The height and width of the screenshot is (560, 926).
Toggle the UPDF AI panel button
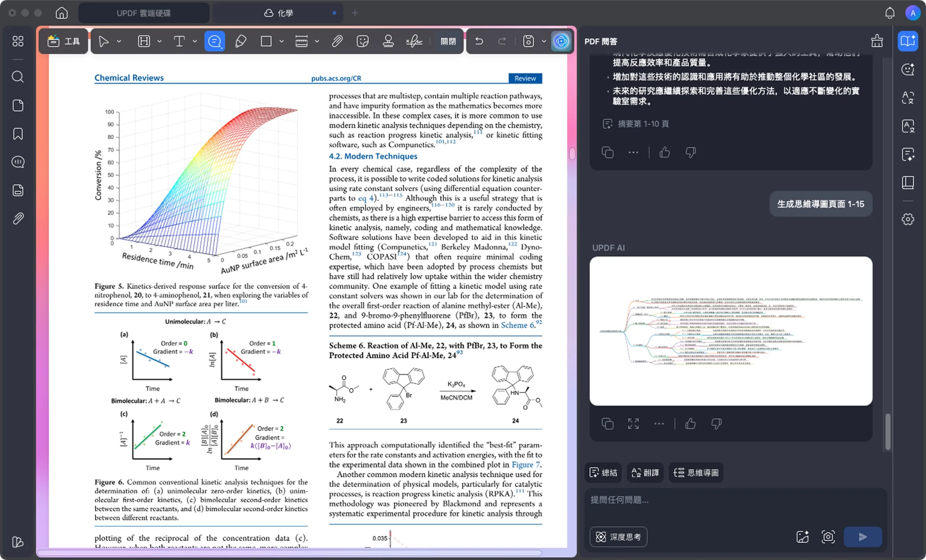click(x=561, y=41)
